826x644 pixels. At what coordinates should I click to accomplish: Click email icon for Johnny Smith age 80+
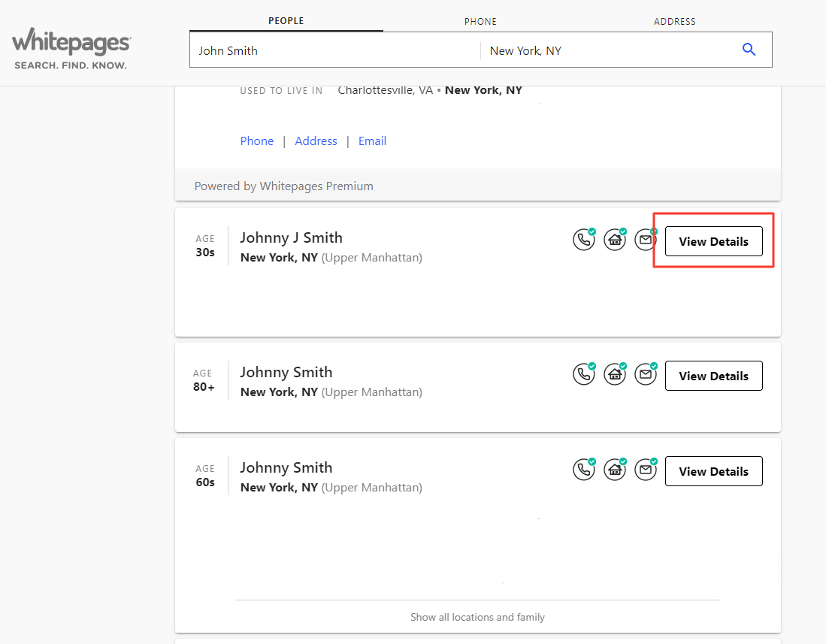pos(646,374)
